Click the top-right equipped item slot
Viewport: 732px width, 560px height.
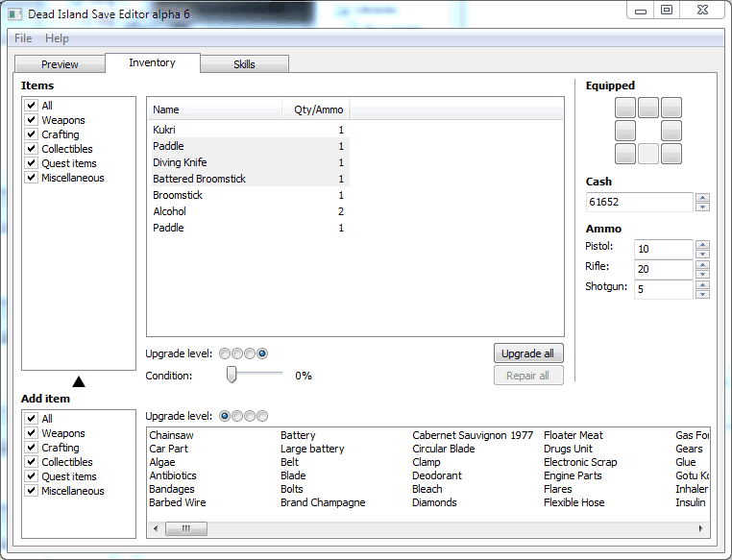click(x=671, y=108)
